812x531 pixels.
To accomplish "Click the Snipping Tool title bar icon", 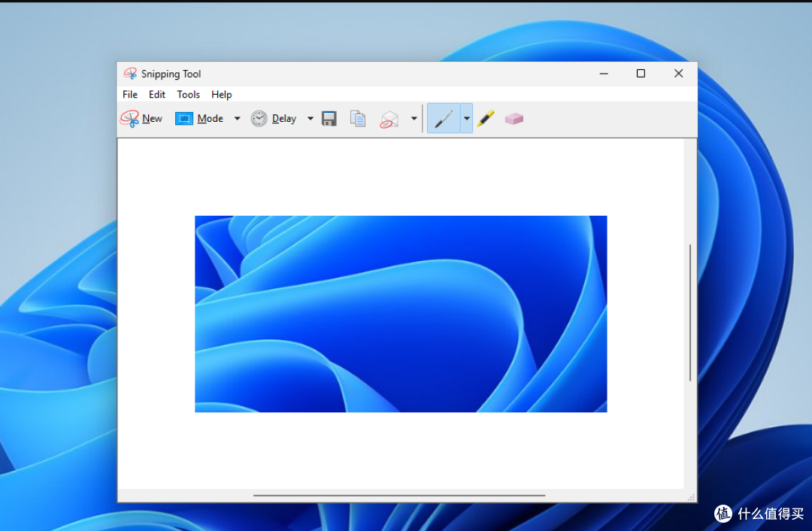I will coord(130,74).
